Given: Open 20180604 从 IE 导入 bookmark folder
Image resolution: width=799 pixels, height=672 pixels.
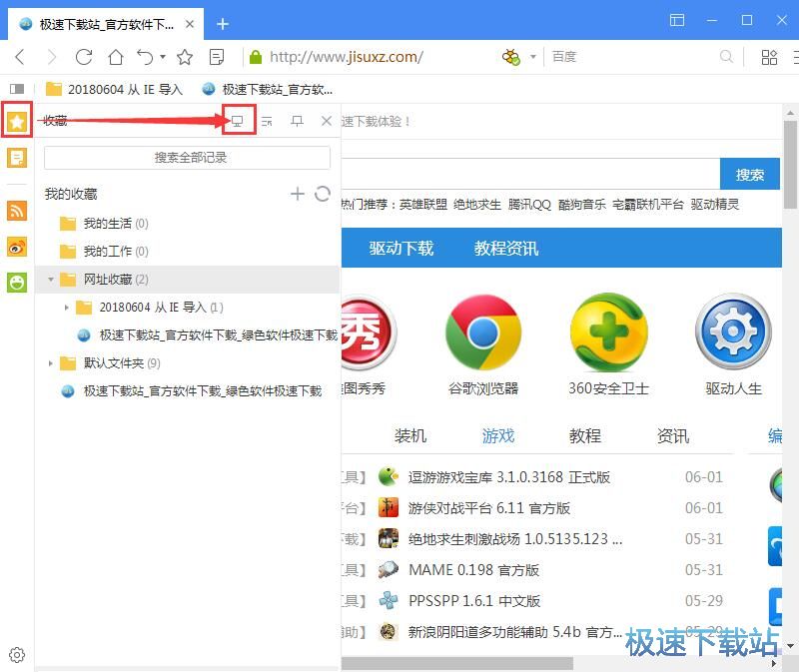Looking at the screenshot, I should click(x=114, y=89).
